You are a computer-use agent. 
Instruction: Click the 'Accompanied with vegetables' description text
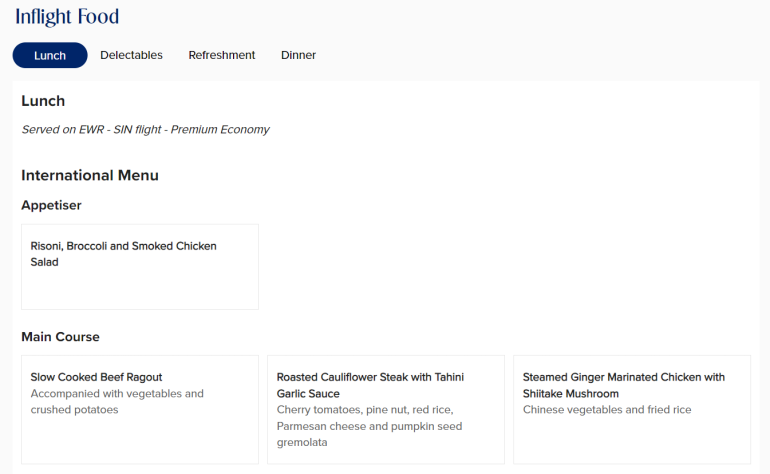(117, 394)
